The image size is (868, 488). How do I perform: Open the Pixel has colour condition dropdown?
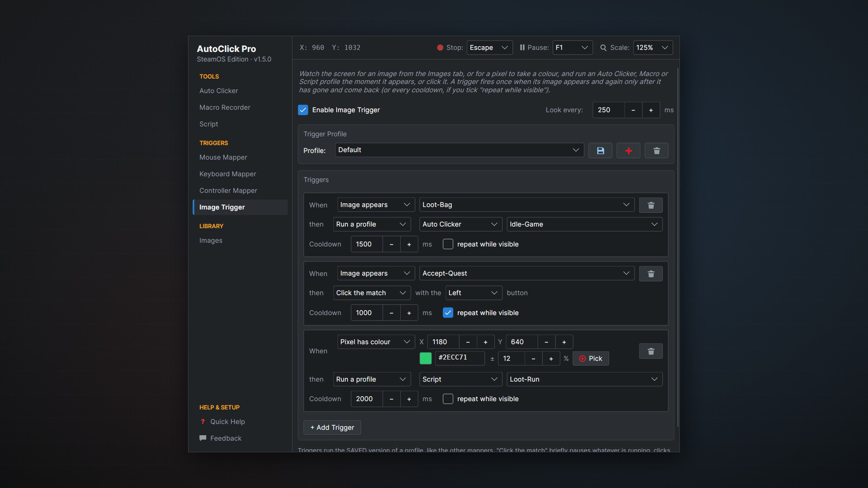(x=376, y=342)
